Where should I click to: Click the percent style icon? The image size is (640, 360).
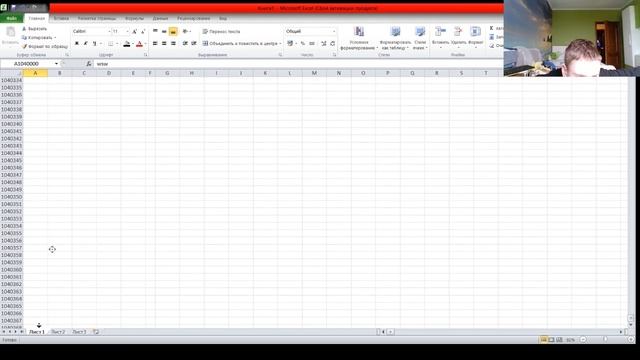[303, 43]
